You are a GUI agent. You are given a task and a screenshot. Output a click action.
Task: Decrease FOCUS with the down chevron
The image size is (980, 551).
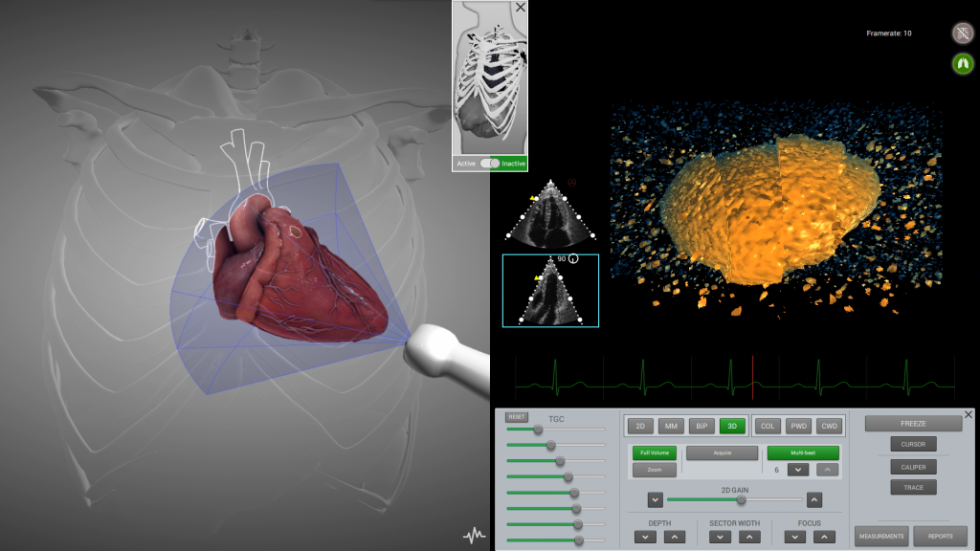794,537
